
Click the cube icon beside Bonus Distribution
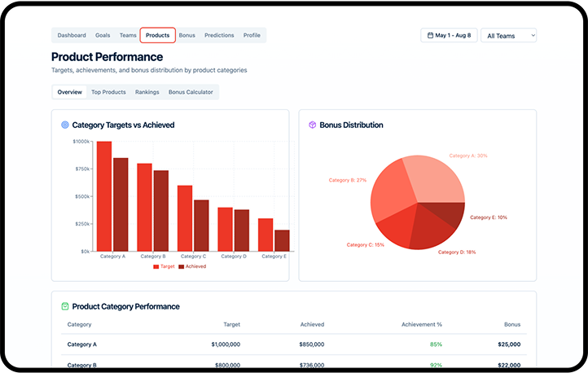(x=312, y=125)
